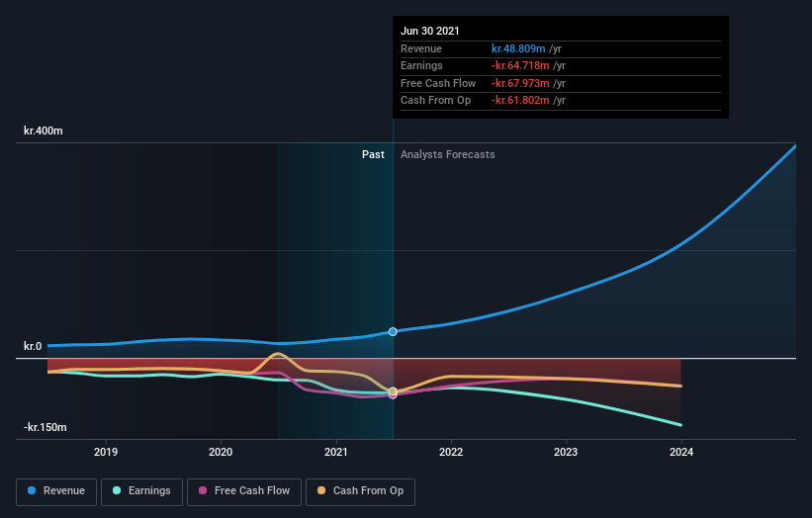
Task: Click the Cash From Op label in tooltip
Action: 435,101
